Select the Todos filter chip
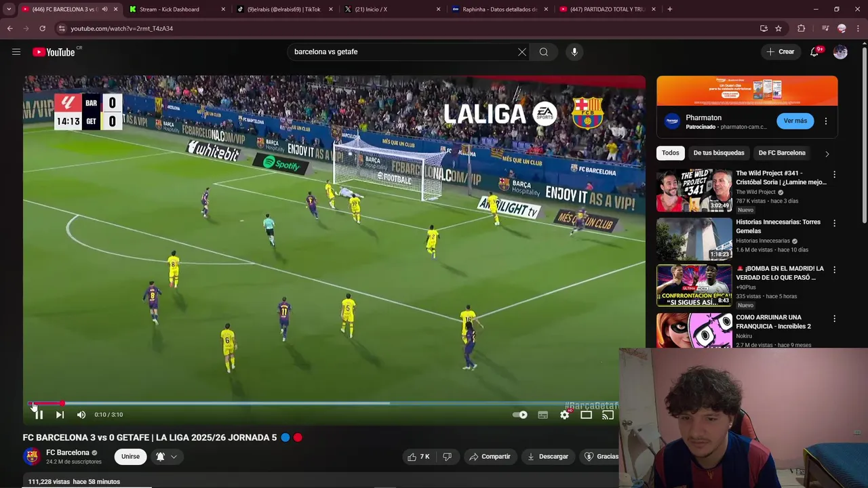868x488 pixels. [671, 153]
